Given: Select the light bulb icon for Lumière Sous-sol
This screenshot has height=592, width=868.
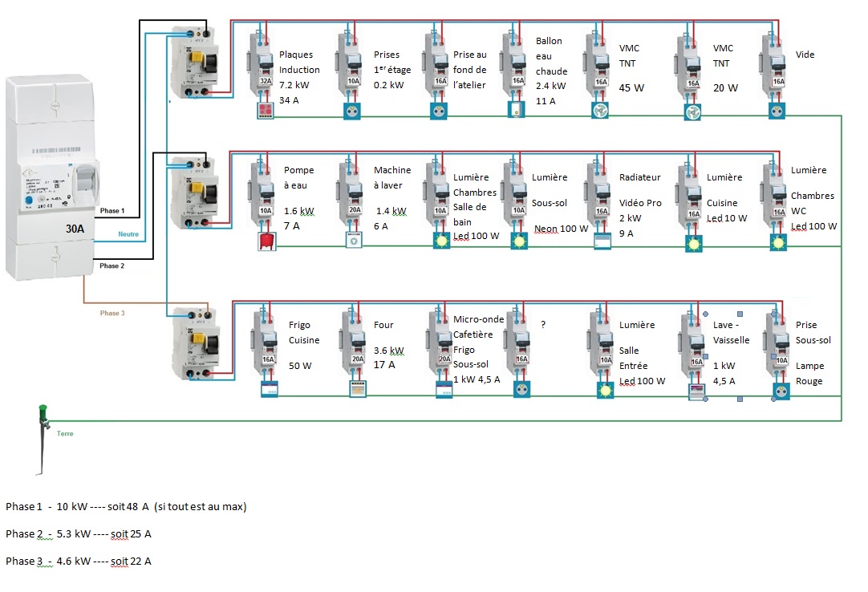Looking at the screenshot, I should 519,241.
